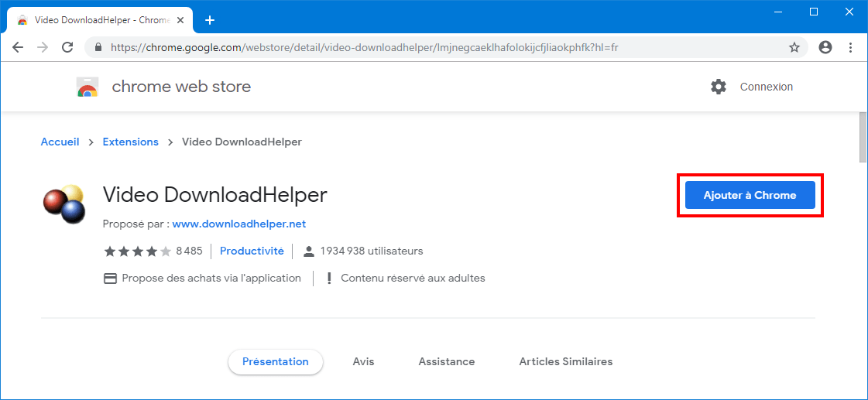Image resolution: width=868 pixels, height=400 pixels.
Task: Go back with the browser back arrow
Action: pos(18,47)
